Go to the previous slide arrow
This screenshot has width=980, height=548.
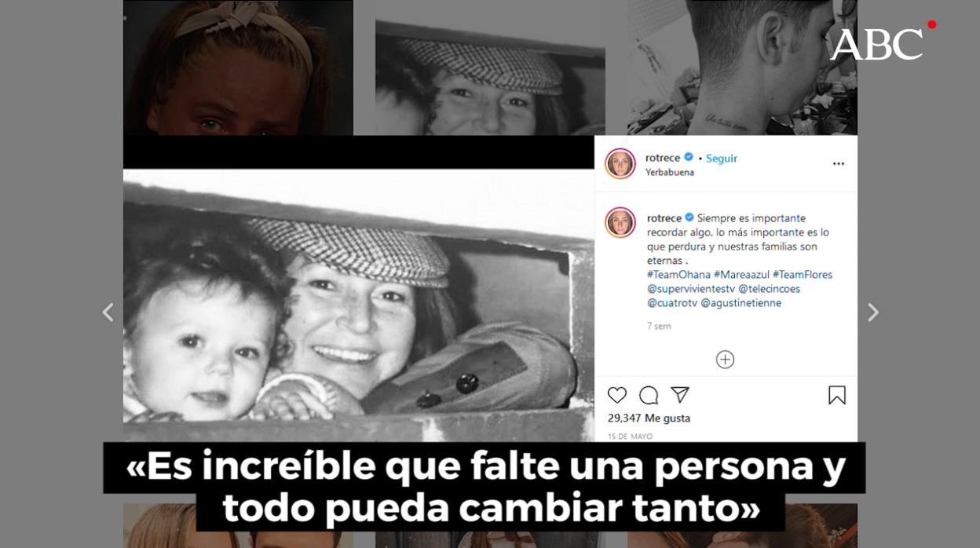108,312
